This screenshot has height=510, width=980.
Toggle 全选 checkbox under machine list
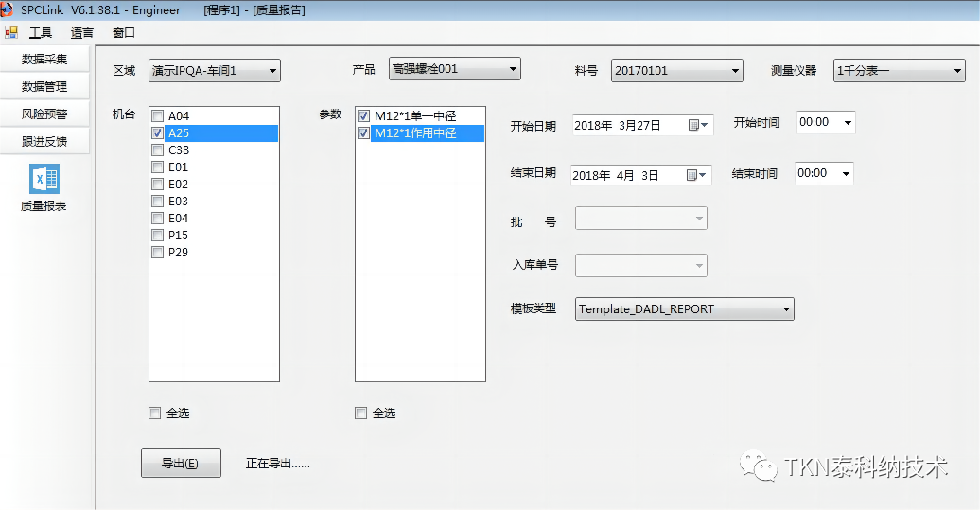click(155, 413)
